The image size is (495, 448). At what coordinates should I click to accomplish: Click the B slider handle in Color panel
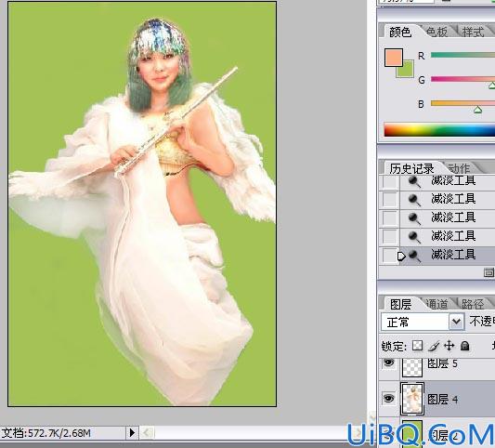pyautogui.click(x=478, y=110)
